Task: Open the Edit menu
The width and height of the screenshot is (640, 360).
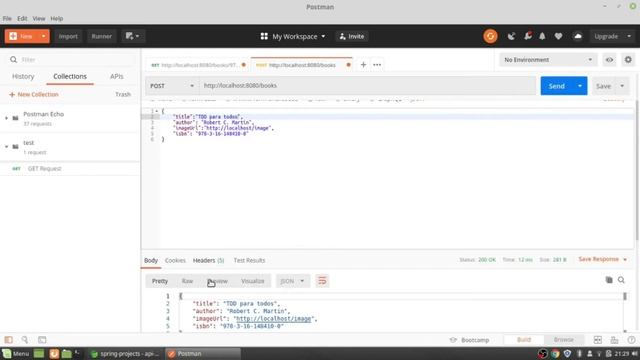Action: click(22, 18)
